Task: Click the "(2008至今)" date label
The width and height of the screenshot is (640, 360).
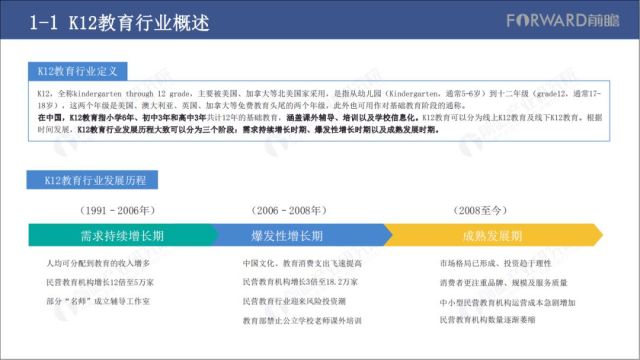Action: [480, 211]
